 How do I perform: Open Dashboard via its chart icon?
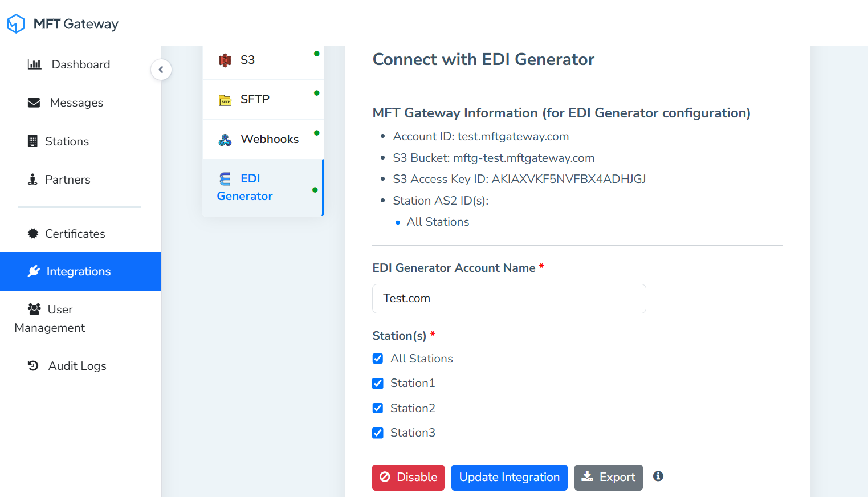coord(35,64)
